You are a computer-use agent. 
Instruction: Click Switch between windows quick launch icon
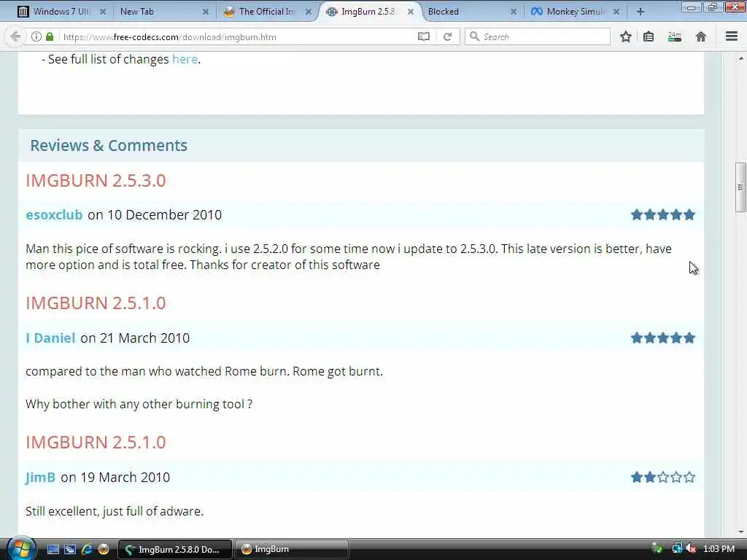point(70,550)
